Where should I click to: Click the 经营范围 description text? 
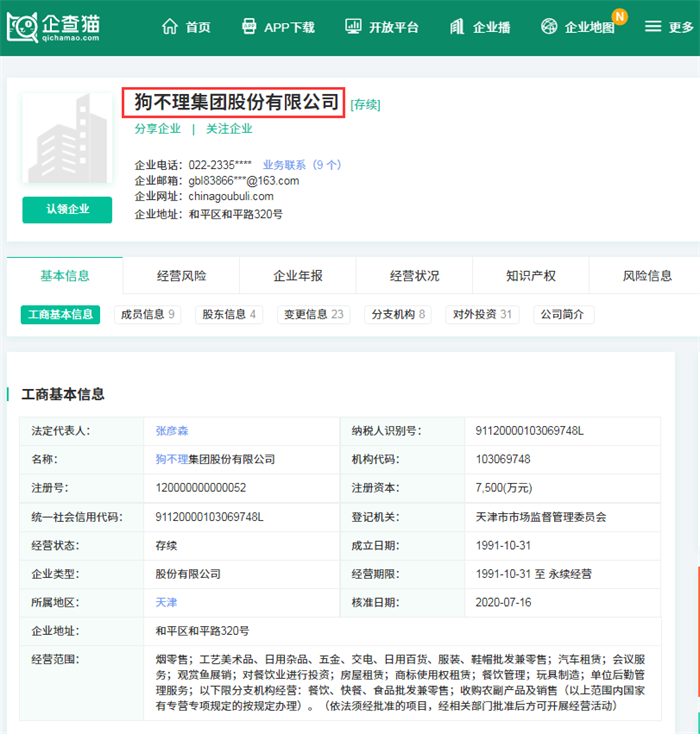400,683
